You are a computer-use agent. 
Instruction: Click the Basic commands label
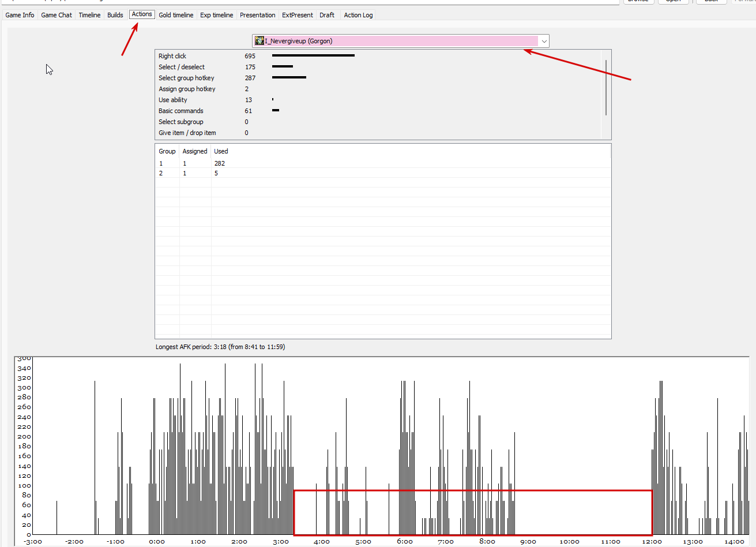(x=181, y=111)
